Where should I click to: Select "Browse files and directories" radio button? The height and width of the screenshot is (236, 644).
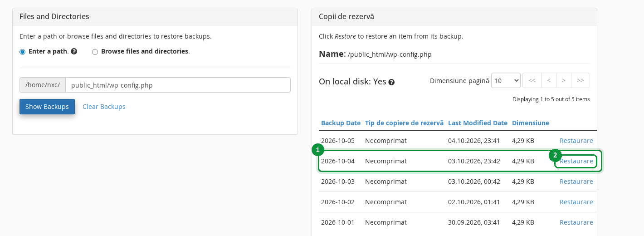point(95,52)
